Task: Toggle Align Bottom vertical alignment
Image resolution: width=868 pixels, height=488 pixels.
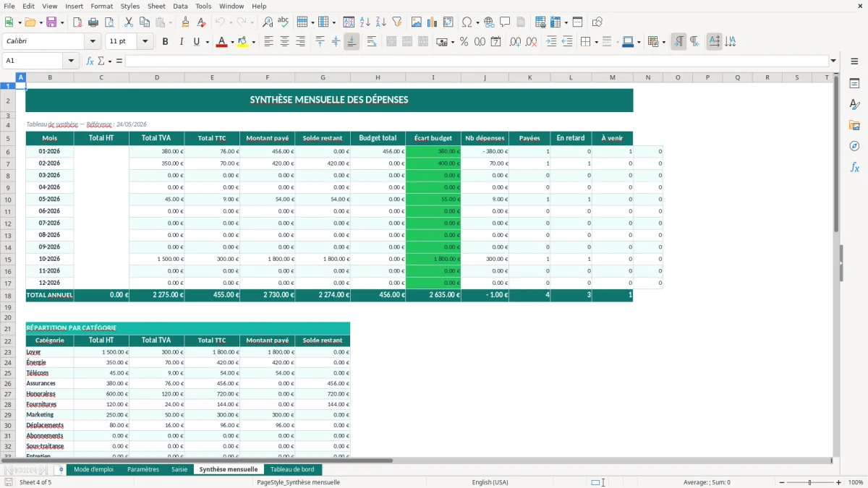Action: (x=352, y=42)
